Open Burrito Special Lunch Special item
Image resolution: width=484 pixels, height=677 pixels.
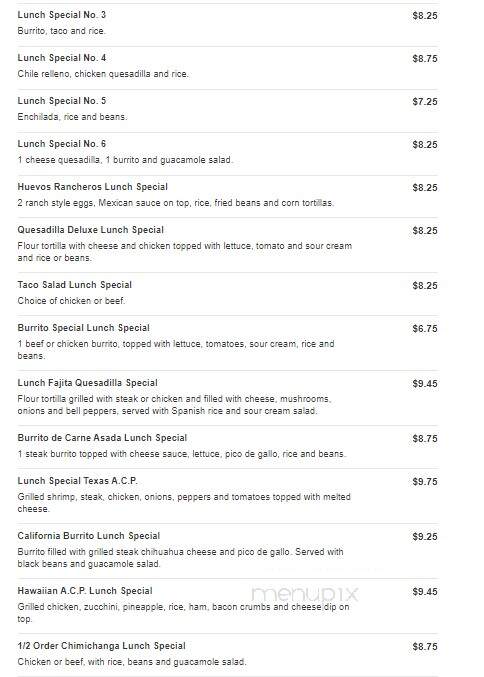click(x=83, y=328)
